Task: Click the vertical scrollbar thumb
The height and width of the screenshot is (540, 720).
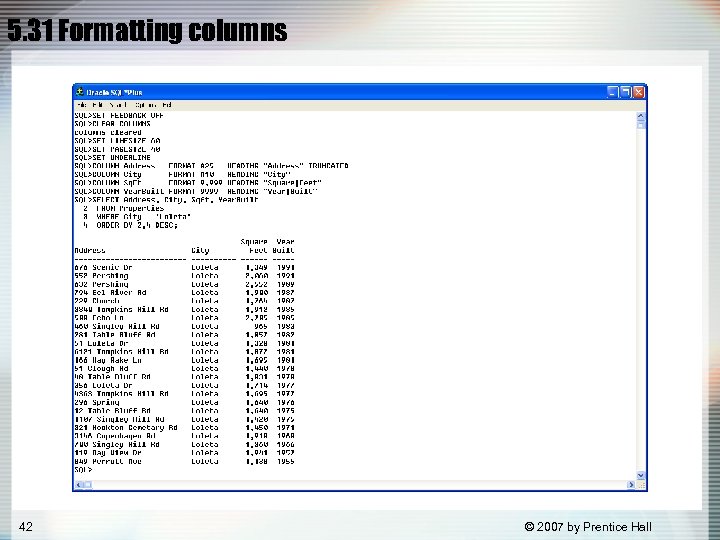Action: coord(641,124)
